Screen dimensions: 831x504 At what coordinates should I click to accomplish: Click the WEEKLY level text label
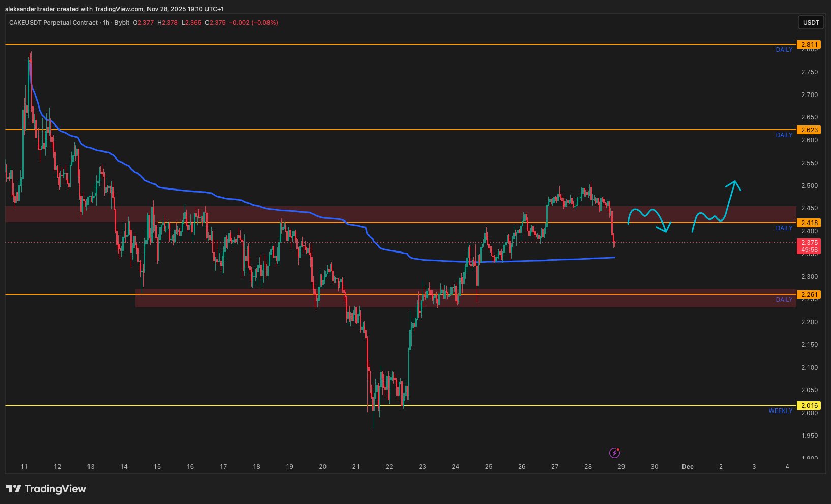tap(780, 411)
